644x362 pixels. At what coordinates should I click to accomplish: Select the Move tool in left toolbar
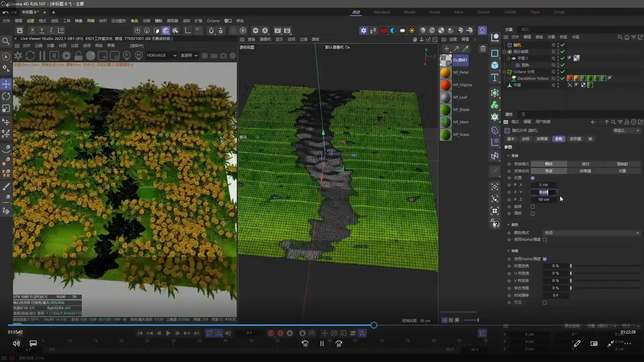pyautogui.click(x=6, y=84)
